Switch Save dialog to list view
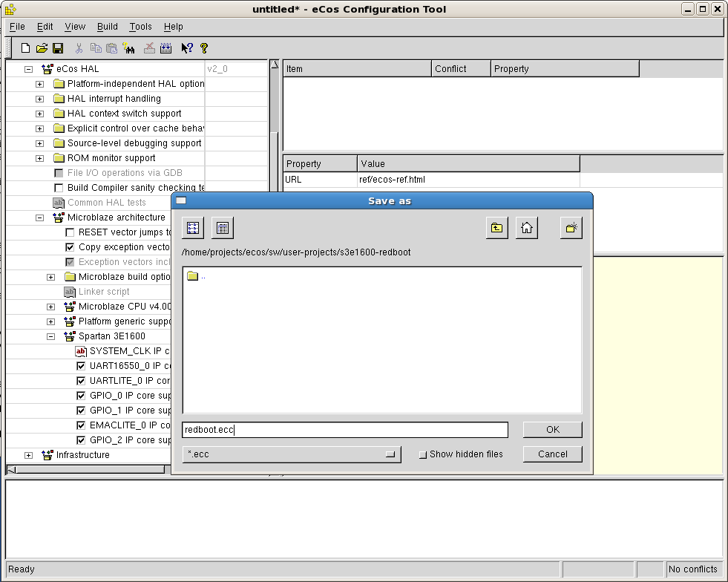 pyautogui.click(x=193, y=228)
